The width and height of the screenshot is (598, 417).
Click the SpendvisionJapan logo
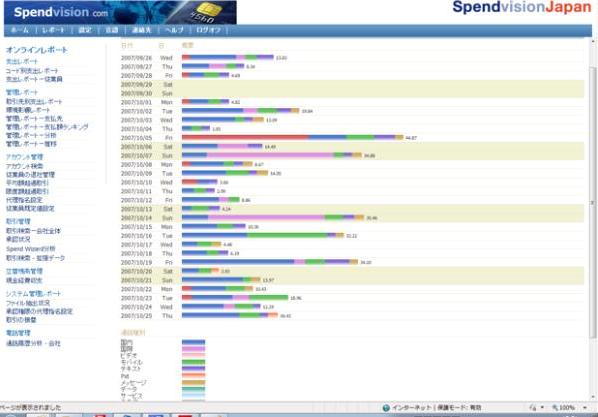[522, 7]
